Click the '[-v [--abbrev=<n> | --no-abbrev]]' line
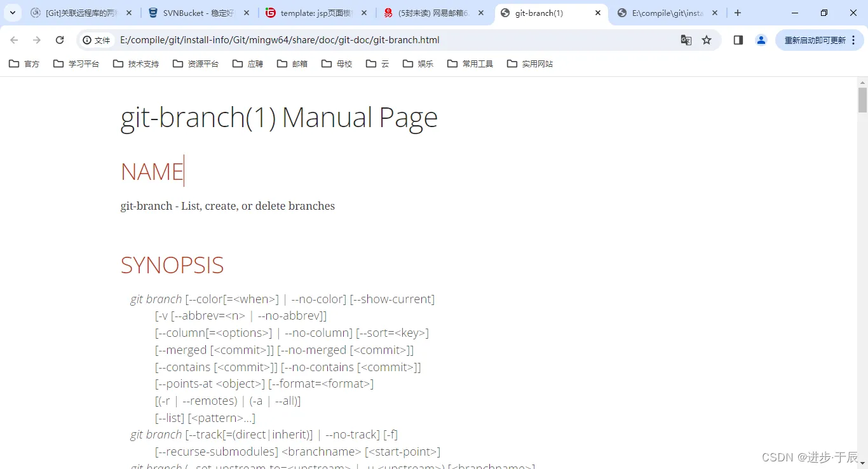This screenshot has width=868, height=469. (x=241, y=316)
